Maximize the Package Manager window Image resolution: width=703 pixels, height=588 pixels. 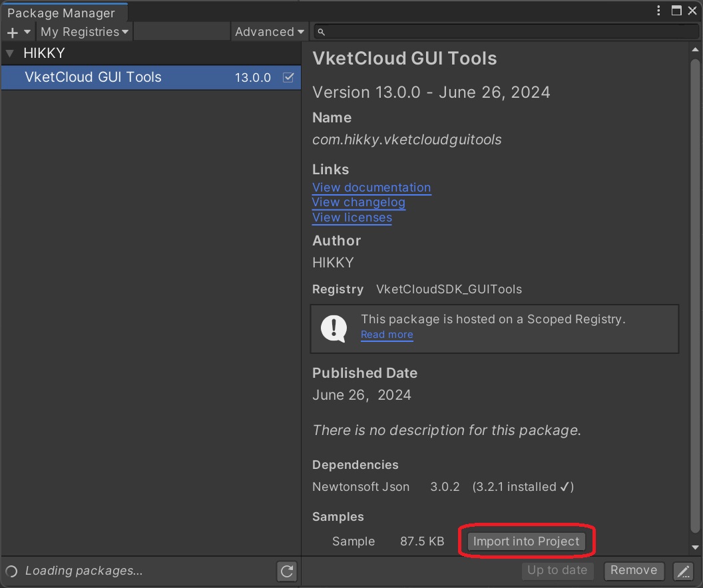pyautogui.click(x=676, y=11)
